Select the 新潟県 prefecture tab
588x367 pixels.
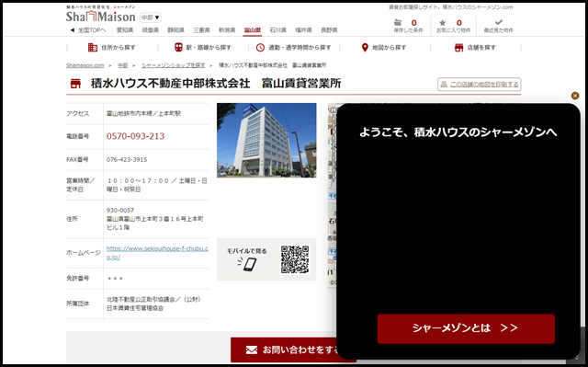coord(227,30)
